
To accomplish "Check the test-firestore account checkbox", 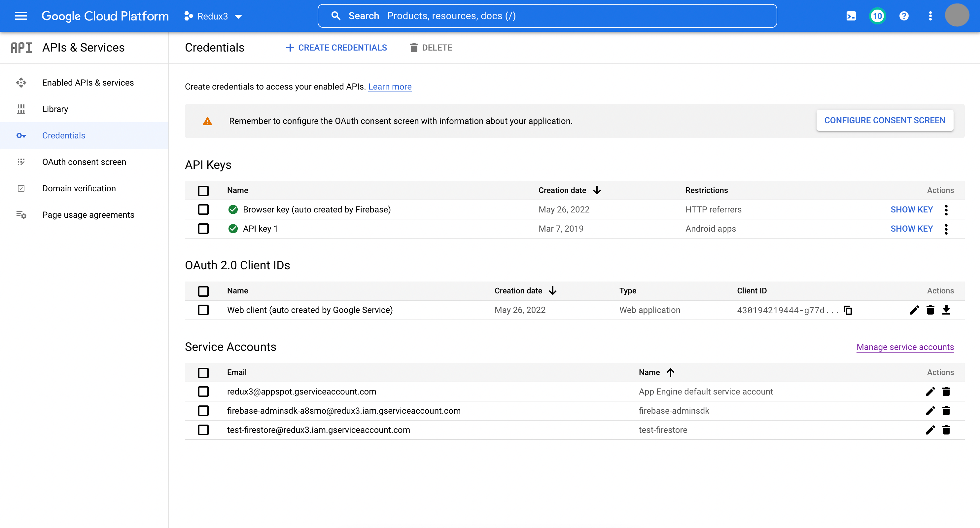I will (x=203, y=430).
